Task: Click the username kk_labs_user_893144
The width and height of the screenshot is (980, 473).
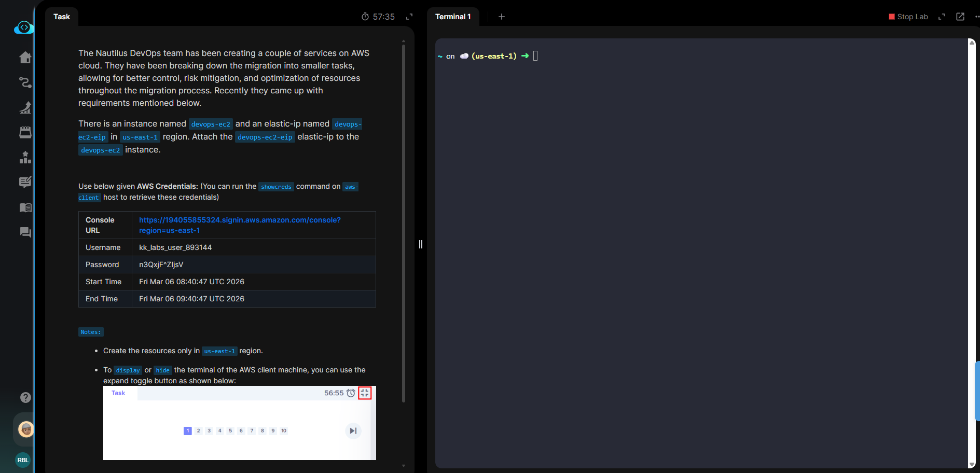Action: coord(175,247)
